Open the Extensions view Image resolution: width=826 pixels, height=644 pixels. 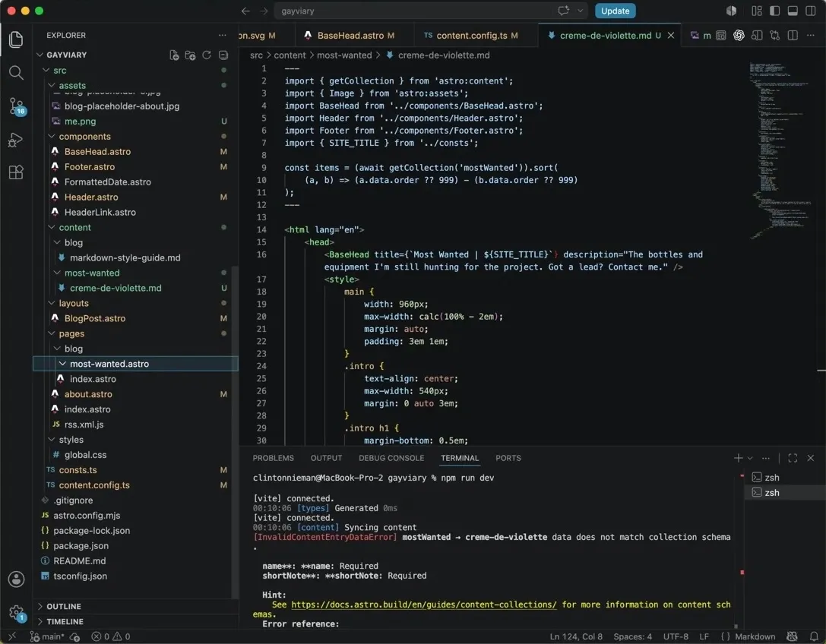pos(16,172)
